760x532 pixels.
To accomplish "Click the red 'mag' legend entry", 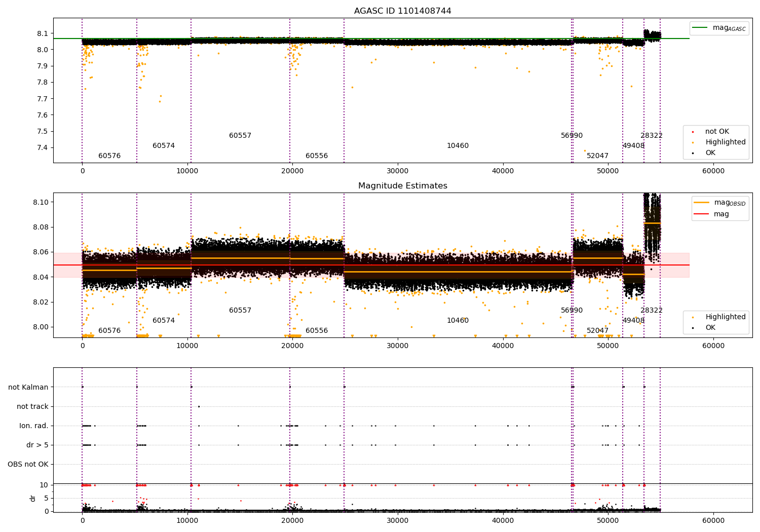I will pos(712,214).
